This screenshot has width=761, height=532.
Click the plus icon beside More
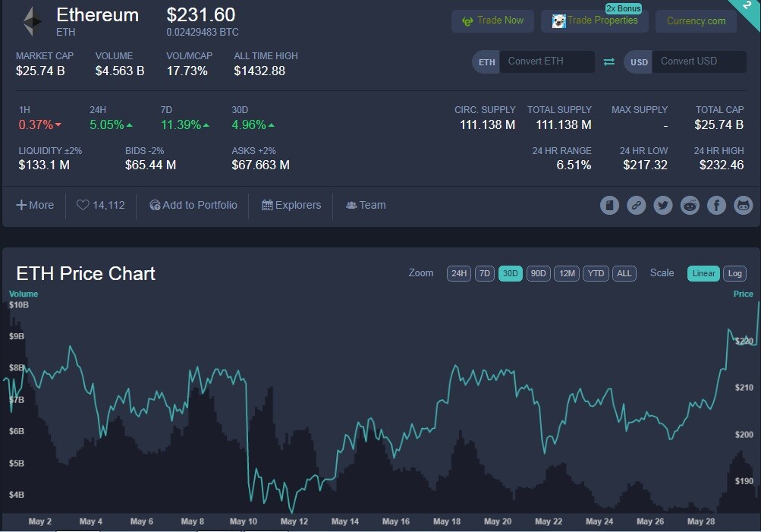pyautogui.click(x=21, y=206)
